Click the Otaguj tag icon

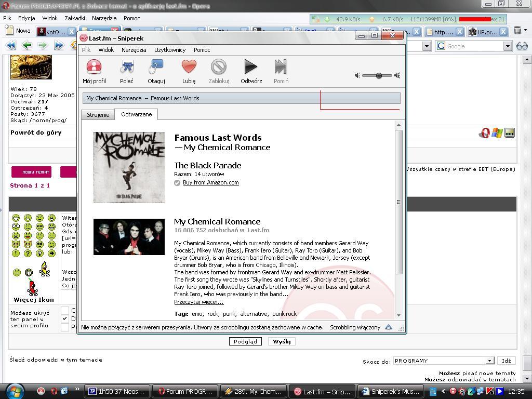click(156, 71)
